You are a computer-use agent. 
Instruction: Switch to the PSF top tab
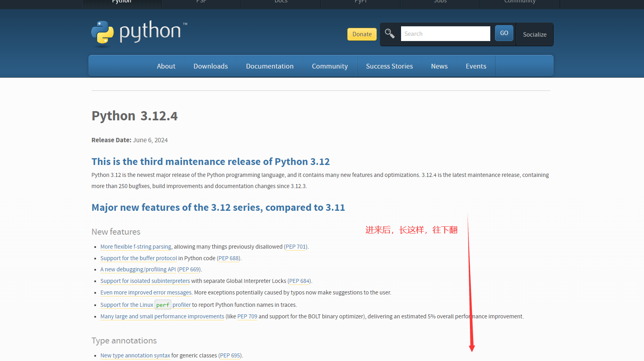click(201, 3)
